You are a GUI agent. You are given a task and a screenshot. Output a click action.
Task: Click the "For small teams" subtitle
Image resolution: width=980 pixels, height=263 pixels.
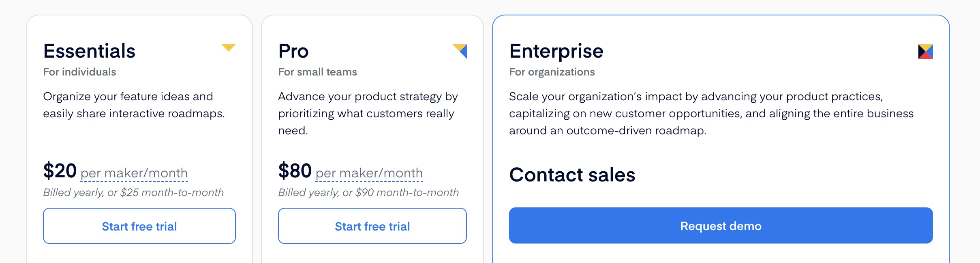click(x=317, y=72)
